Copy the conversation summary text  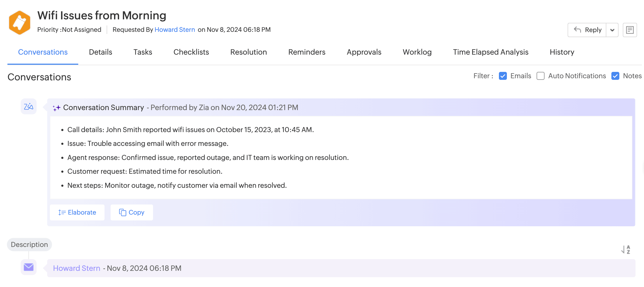click(x=132, y=212)
